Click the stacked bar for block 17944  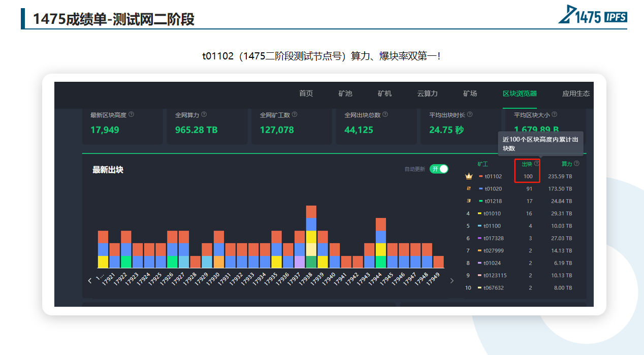point(381,243)
